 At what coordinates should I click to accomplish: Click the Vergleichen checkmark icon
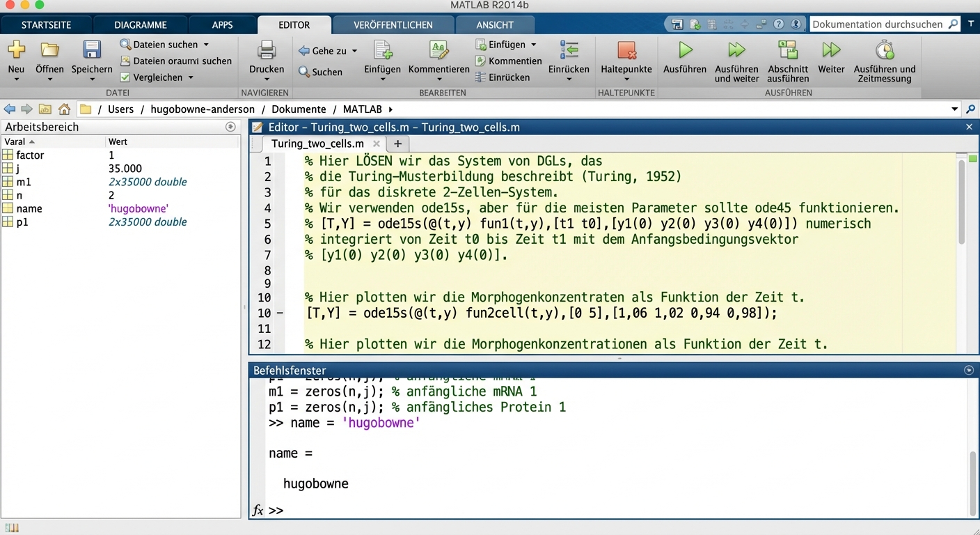click(125, 77)
